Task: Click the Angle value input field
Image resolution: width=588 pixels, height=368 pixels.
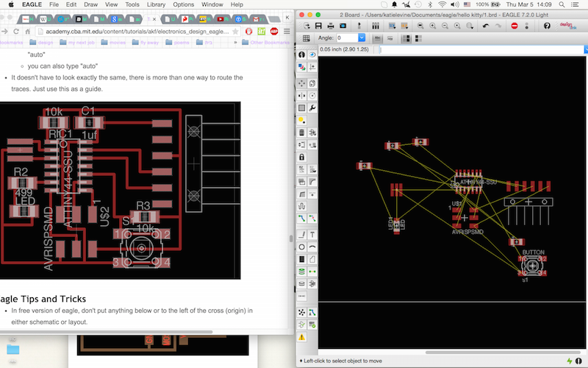Action: pos(347,38)
